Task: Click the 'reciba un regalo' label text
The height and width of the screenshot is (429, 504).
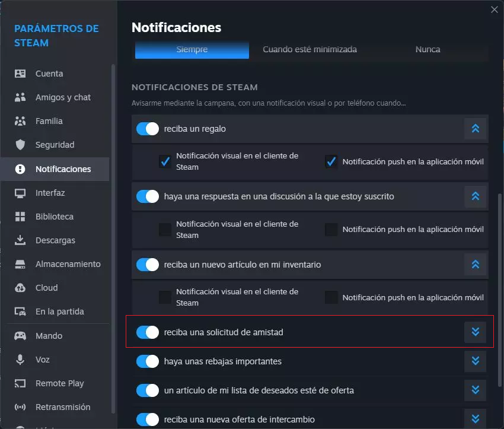Action: (x=195, y=129)
